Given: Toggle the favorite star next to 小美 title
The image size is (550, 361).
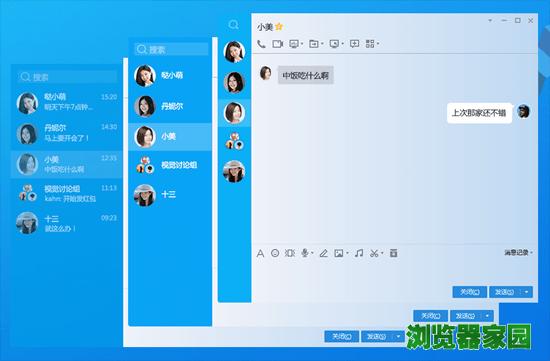Looking at the screenshot, I should click(x=279, y=27).
